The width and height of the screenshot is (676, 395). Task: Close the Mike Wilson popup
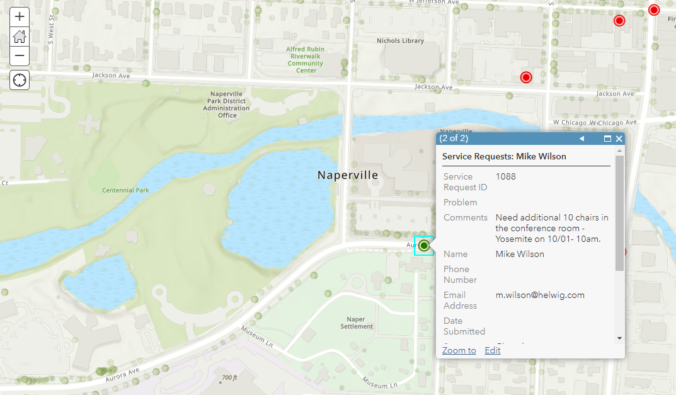(x=619, y=139)
